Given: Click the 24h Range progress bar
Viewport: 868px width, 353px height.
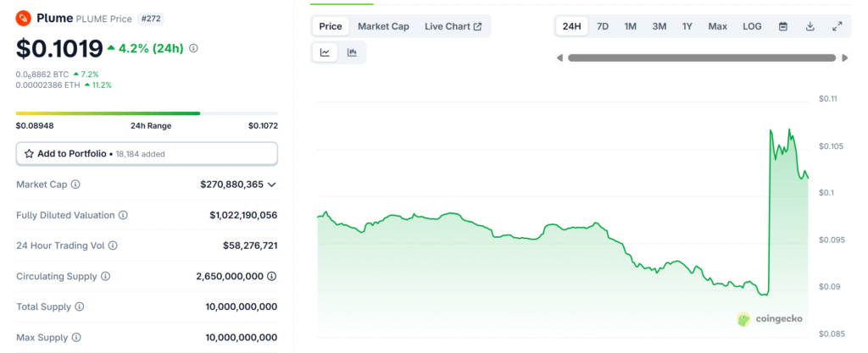Looking at the screenshot, I should 147,113.
